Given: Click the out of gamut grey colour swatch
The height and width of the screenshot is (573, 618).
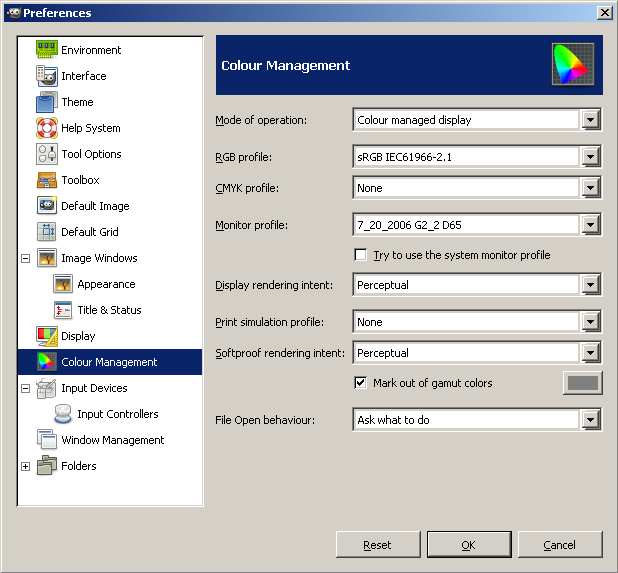Looking at the screenshot, I should coord(583,383).
